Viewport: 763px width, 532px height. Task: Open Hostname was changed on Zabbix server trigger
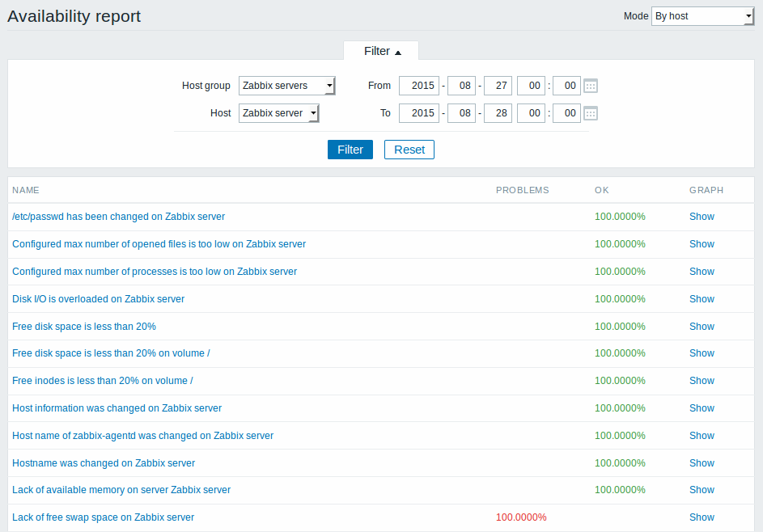click(104, 463)
